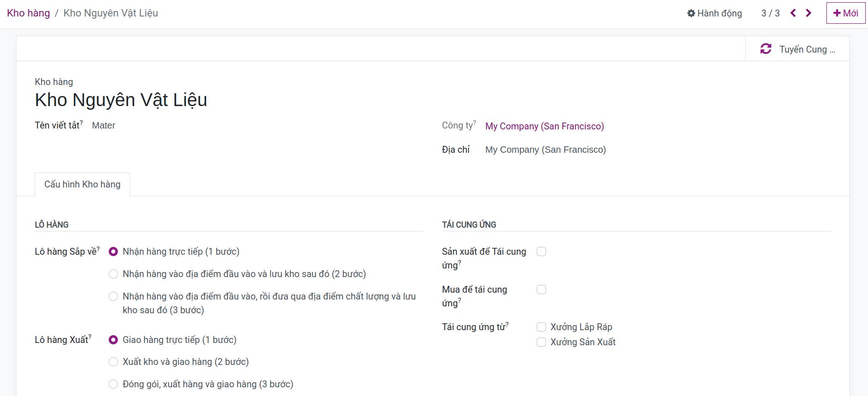
Task: Click the Địa chỉ address field
Action: [x=545, y=150]
